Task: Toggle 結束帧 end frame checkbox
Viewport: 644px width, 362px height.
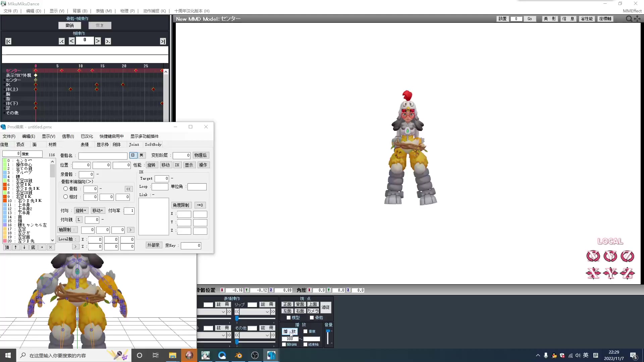Action: 305,344
